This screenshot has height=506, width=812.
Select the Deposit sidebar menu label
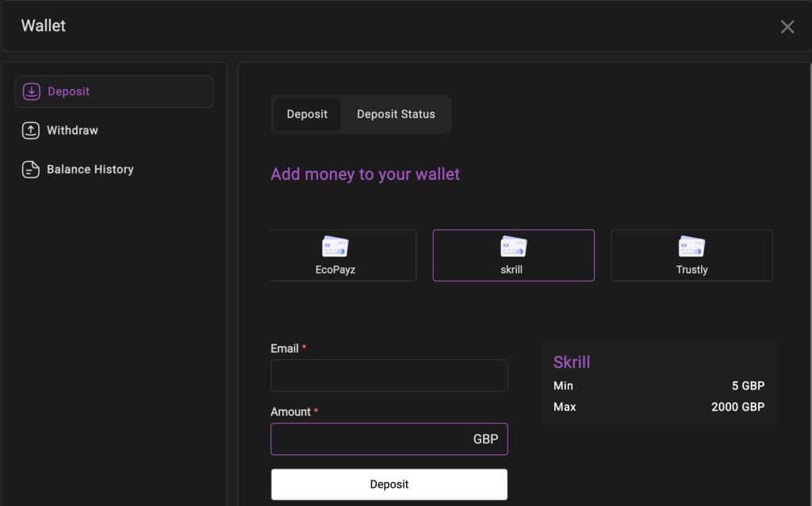point(68,91)
